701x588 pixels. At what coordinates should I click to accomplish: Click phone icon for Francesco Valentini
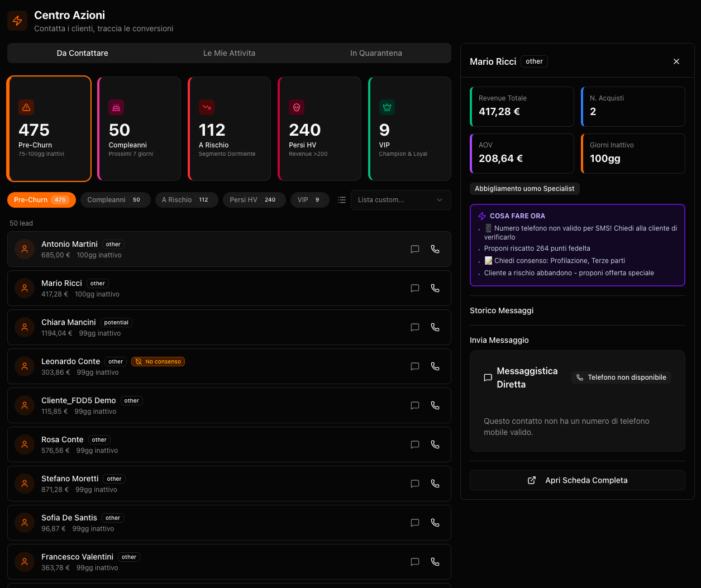tap(435, 562)
